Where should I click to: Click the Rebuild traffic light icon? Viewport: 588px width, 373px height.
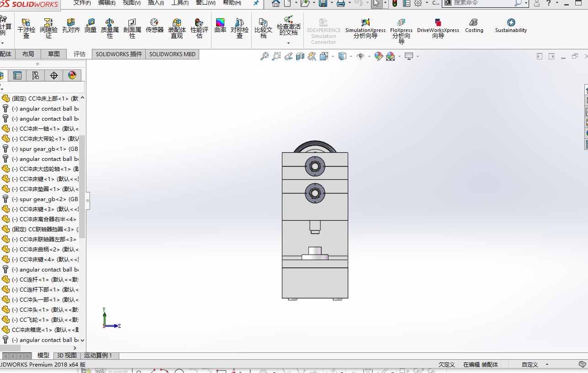click(x=395, y=3)
